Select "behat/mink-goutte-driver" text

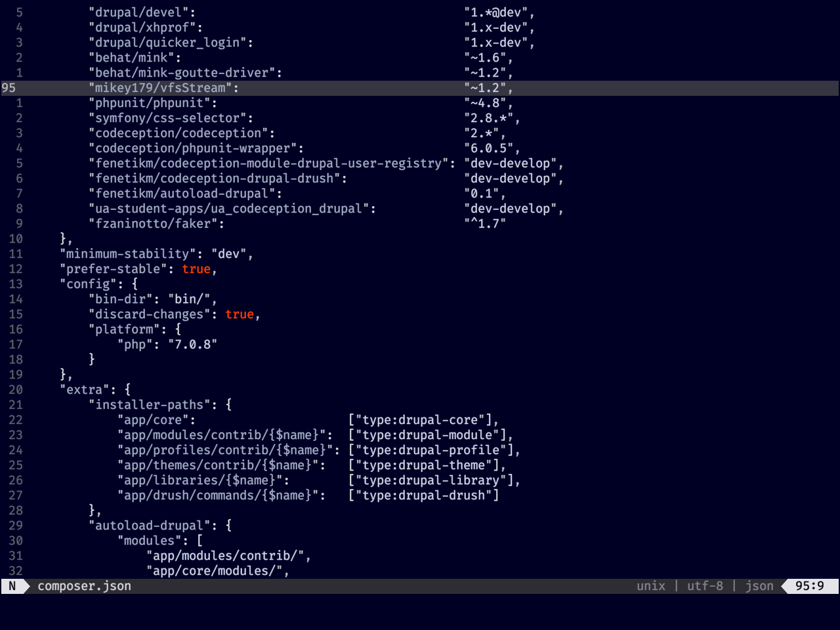coord(182,73)
